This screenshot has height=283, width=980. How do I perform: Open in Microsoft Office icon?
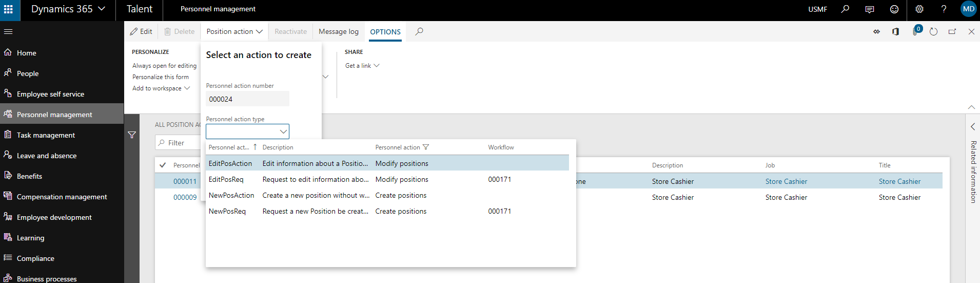(x=895, y=32)
